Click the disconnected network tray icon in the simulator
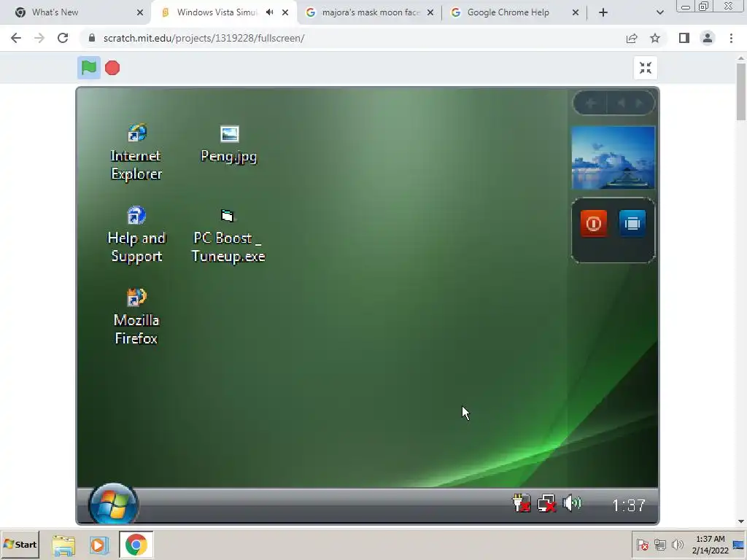Viewport: 747px width, 560px height. (546, 503)
